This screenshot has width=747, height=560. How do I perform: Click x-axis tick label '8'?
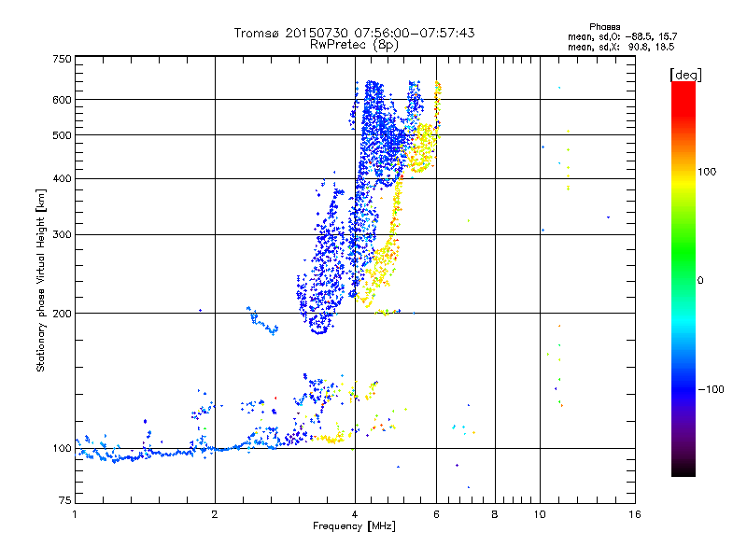495,514
